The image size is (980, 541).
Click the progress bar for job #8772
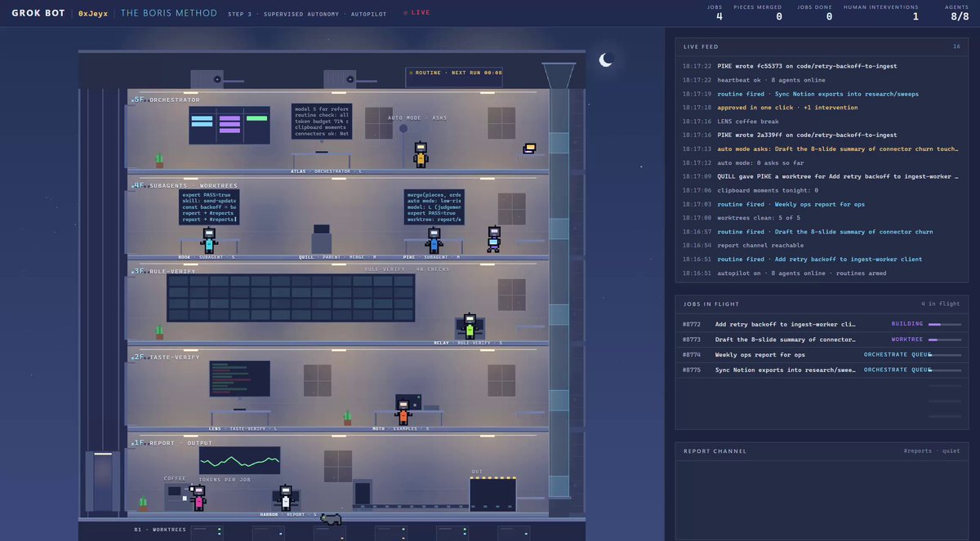[945, 325]
